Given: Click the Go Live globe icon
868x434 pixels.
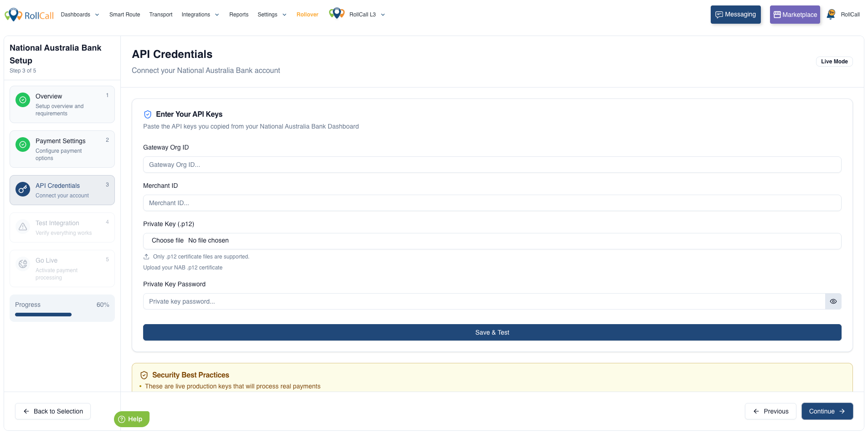Looking at the screenshot, I should pos(23,264).
